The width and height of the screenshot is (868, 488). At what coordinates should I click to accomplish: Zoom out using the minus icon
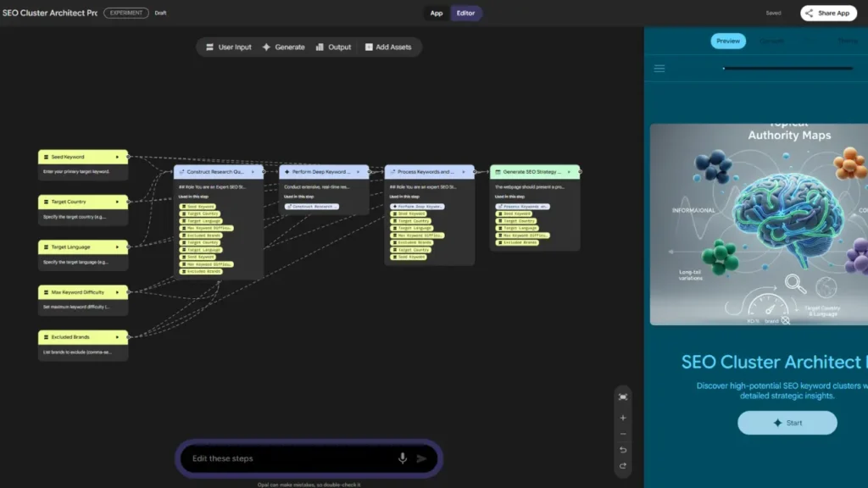point(622,434)
